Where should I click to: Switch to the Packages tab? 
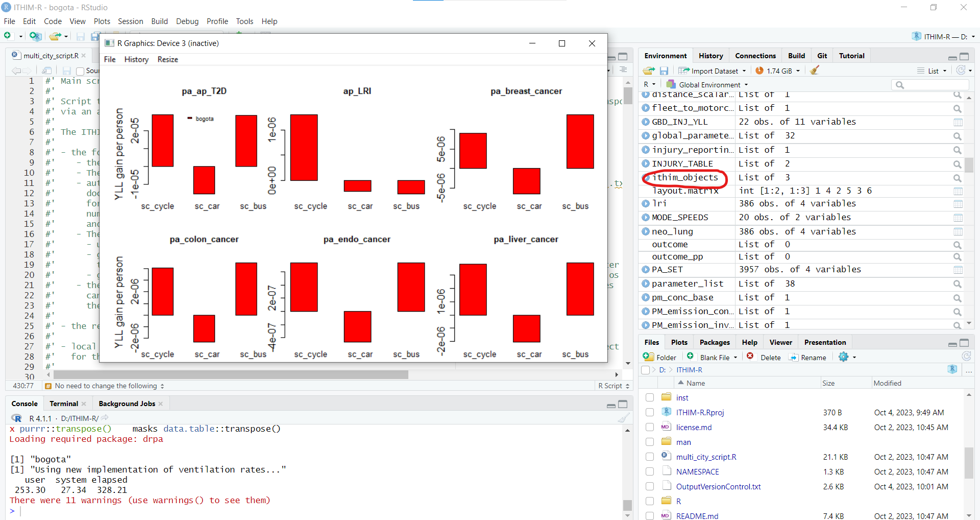pos(714,342)
